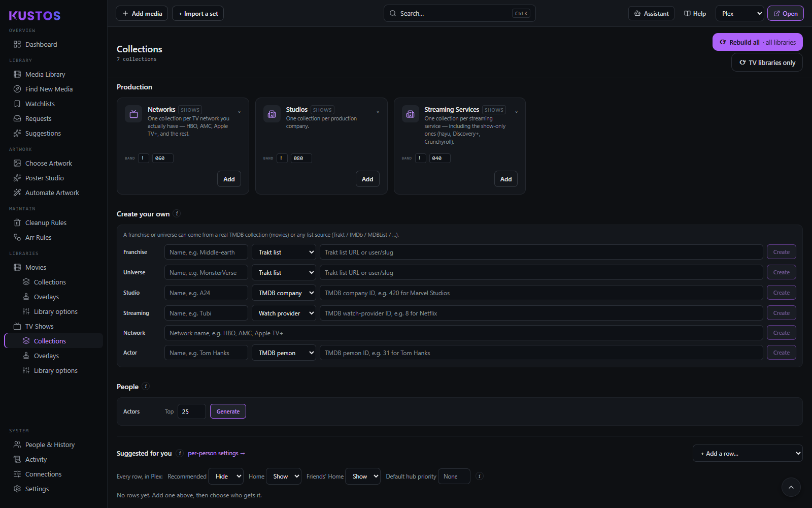
Task: Open the Plex server dropdown
Action: tap(740, 14)
